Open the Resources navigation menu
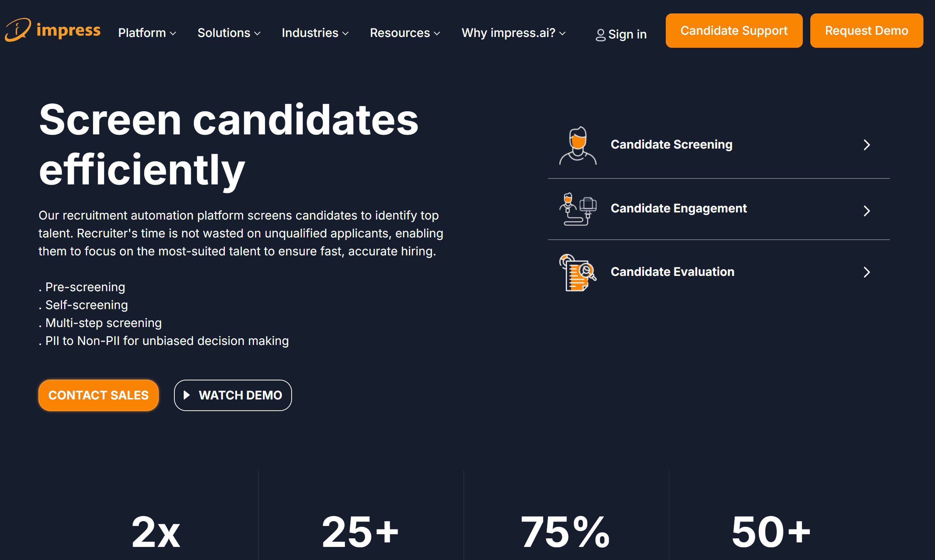This screenshot has height=560, width=935. coord(405,33)
